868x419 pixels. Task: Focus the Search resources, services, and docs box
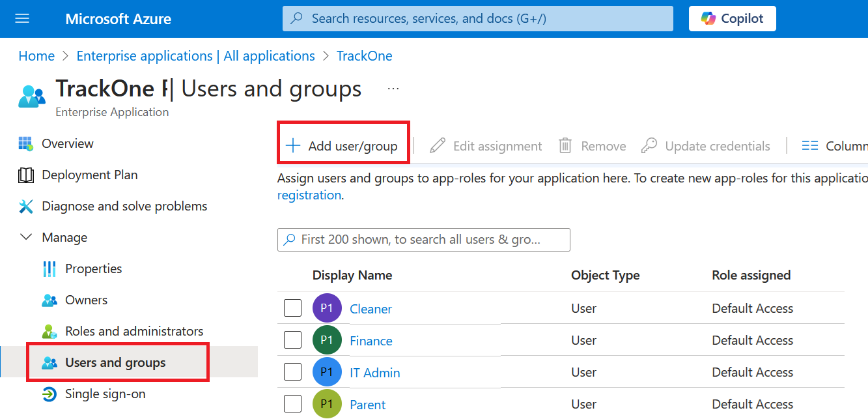pos(478,19)
